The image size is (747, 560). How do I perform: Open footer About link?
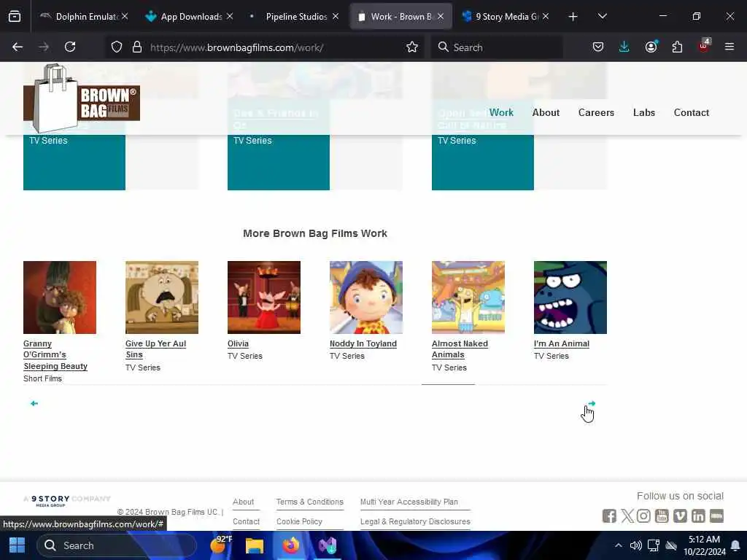(x=244, y=502)
